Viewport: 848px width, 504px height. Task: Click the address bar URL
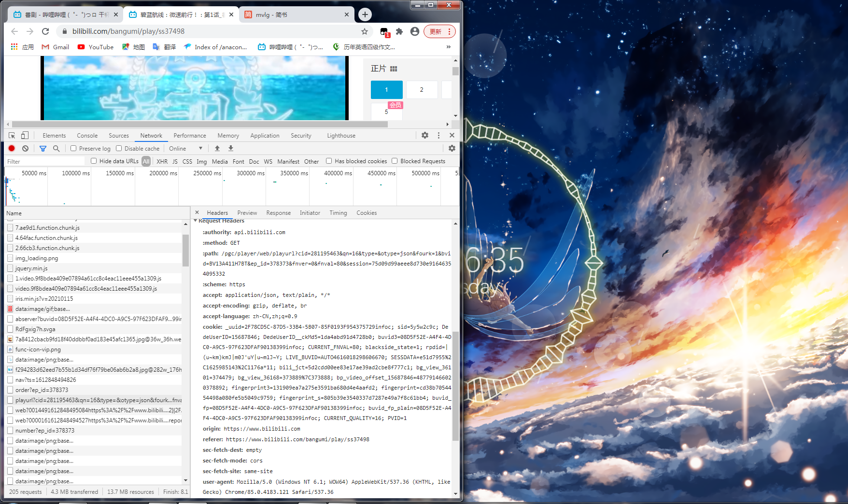pos(128,31)
